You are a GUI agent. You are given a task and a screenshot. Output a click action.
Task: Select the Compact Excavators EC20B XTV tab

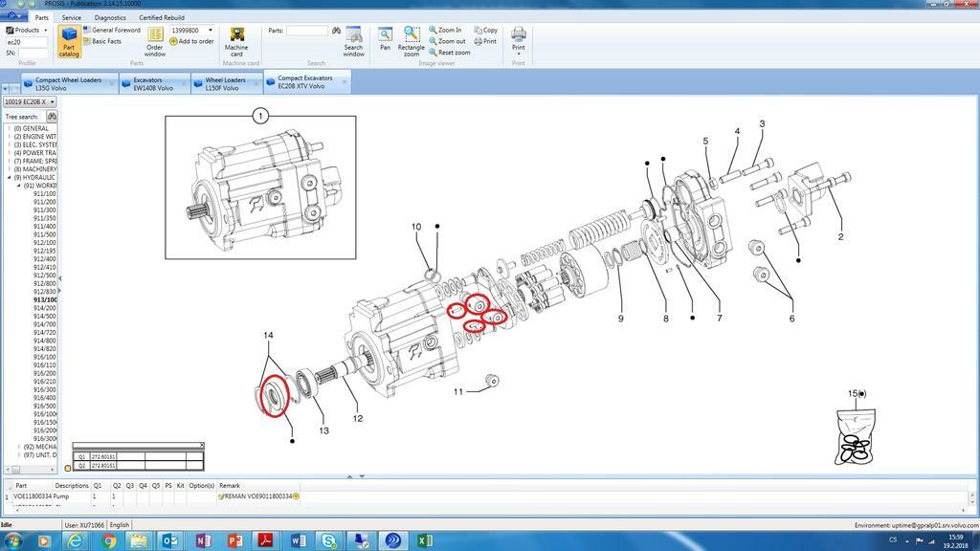(x=305, y=82)
